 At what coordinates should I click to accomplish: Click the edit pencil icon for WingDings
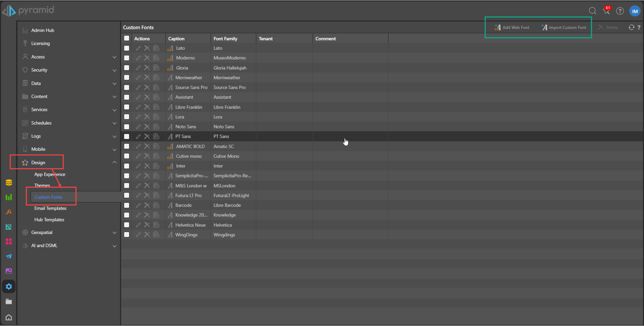(138, 235)
